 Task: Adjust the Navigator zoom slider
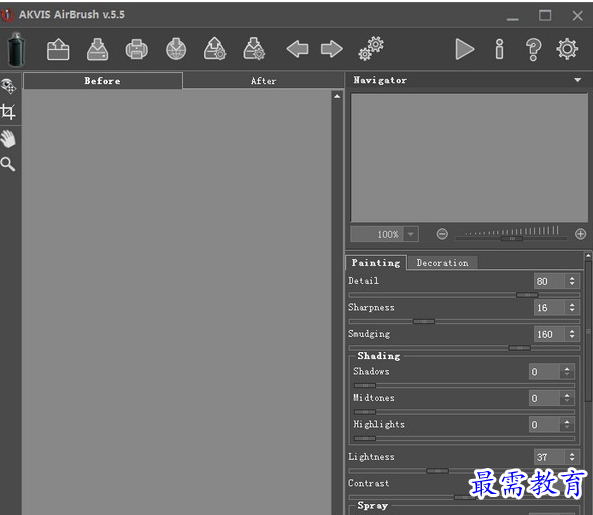pos(512,239)
